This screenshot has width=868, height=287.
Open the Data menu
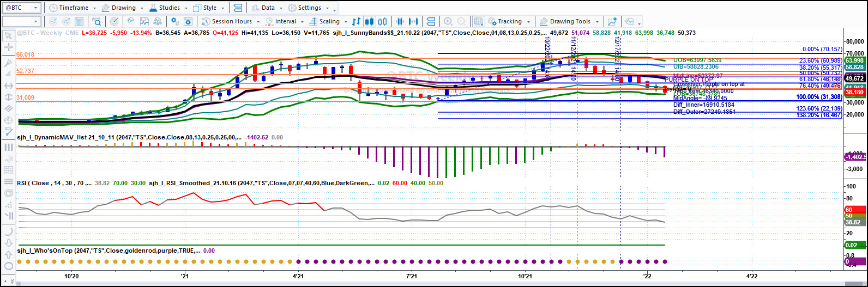267,8
